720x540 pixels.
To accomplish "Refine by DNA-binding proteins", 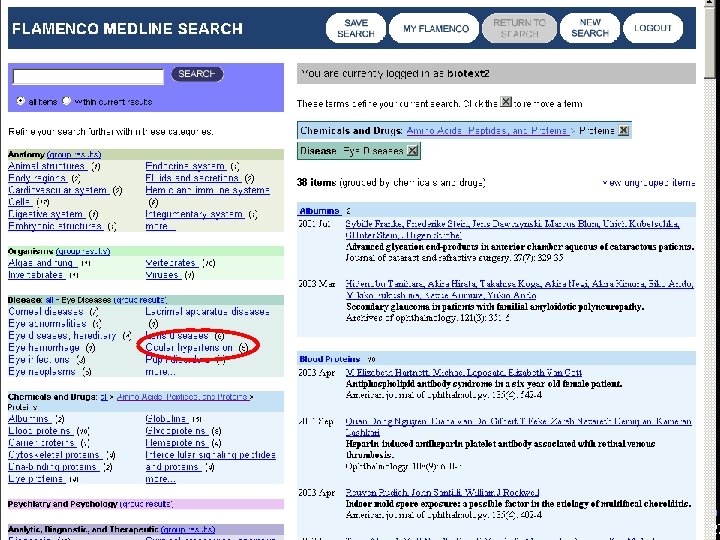I will point(54,466).
